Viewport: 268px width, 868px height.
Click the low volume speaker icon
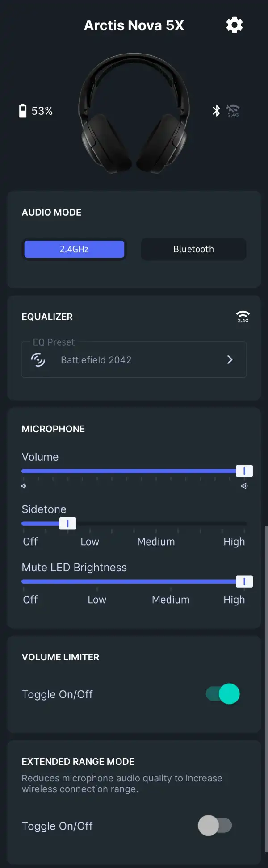click(24, 486)
